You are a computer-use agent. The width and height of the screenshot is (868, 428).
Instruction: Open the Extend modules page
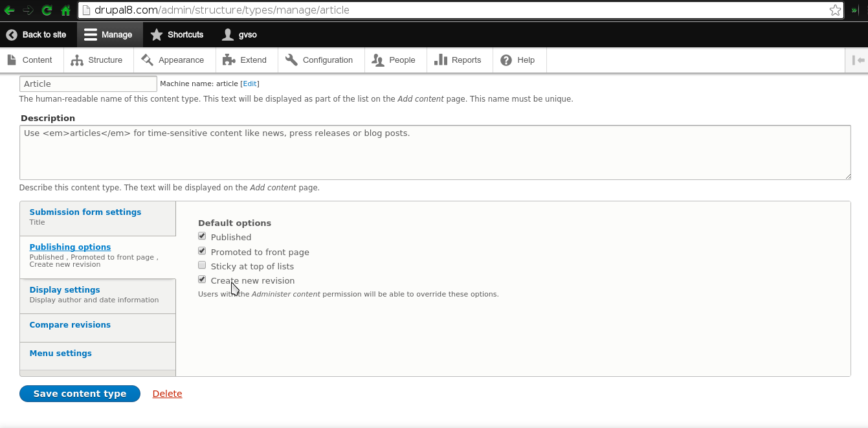click(x=245, y=60)
